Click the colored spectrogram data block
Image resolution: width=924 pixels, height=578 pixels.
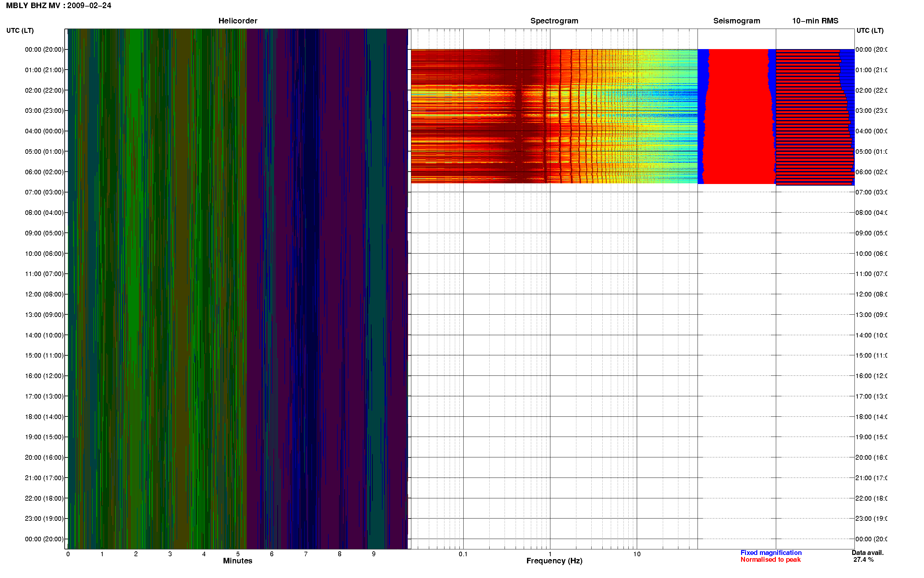pos(554,116)
